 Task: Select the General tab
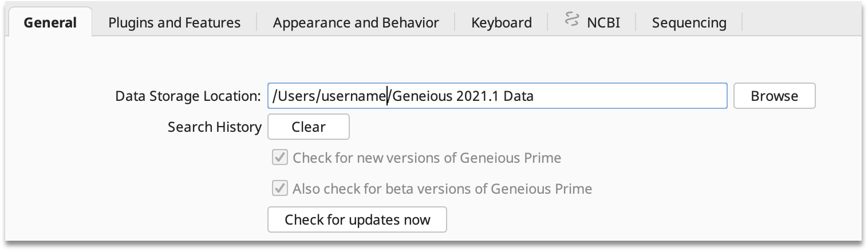50,23
